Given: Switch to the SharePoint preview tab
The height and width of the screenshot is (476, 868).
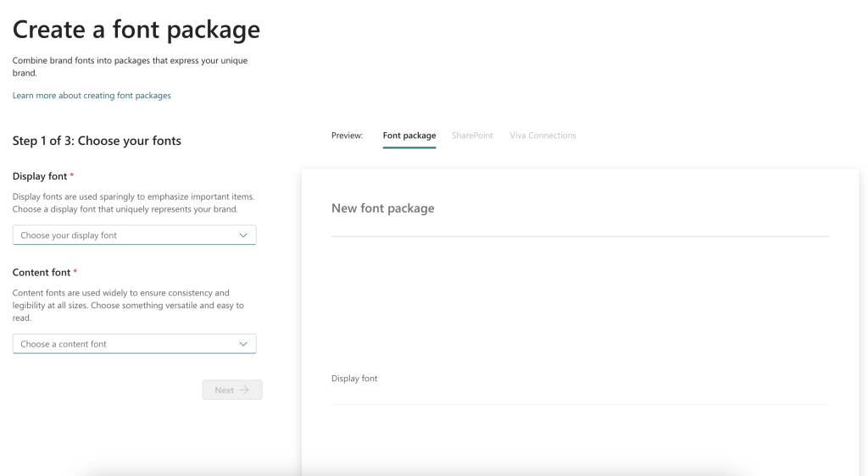Looking at the screenshot, I should [472, 136].
